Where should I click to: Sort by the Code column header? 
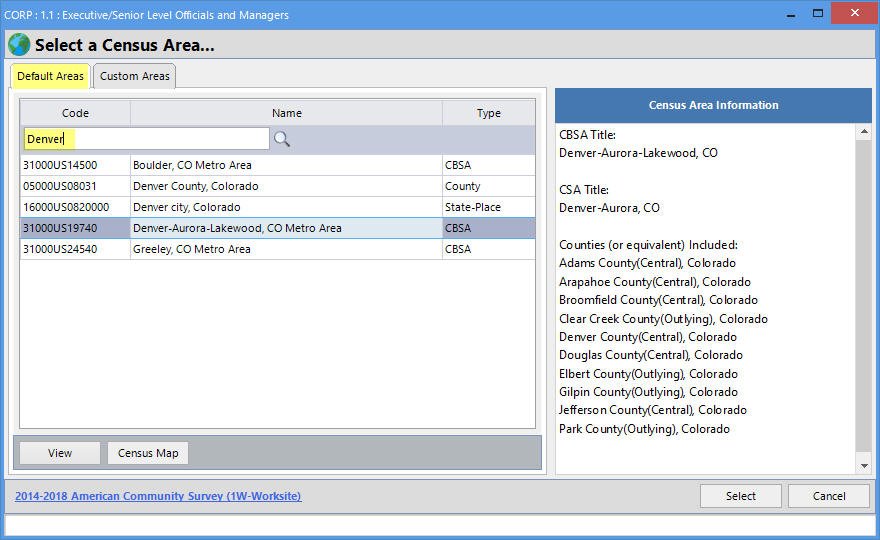(x=75, y=113)
